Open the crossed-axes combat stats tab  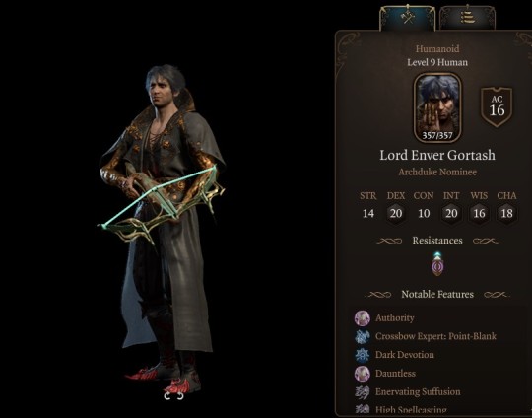click(x=407, y=18)
